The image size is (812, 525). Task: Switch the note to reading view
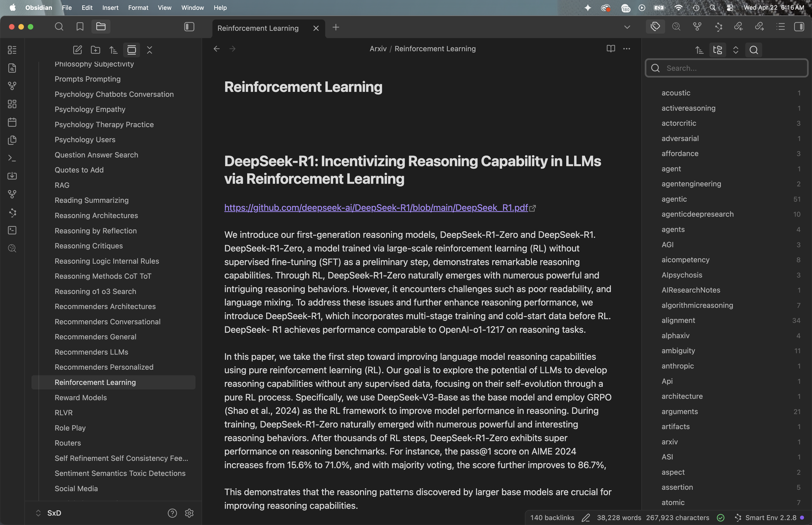[x=611, y=49]
